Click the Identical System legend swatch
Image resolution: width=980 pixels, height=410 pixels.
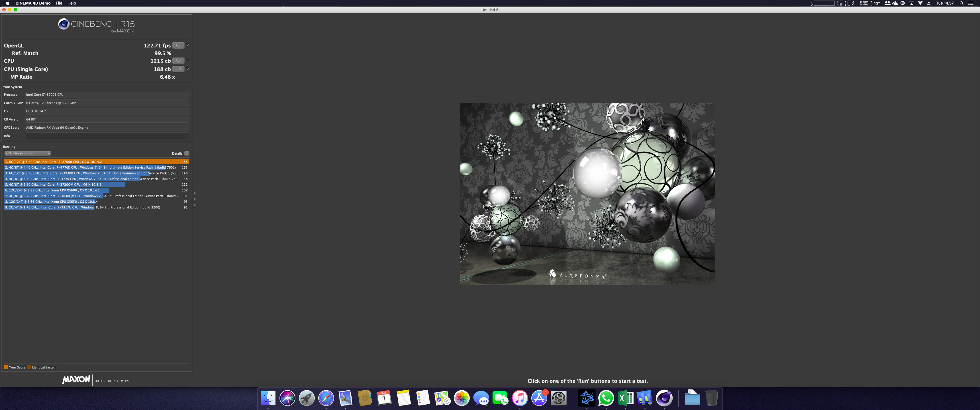[x=29, y=367]
